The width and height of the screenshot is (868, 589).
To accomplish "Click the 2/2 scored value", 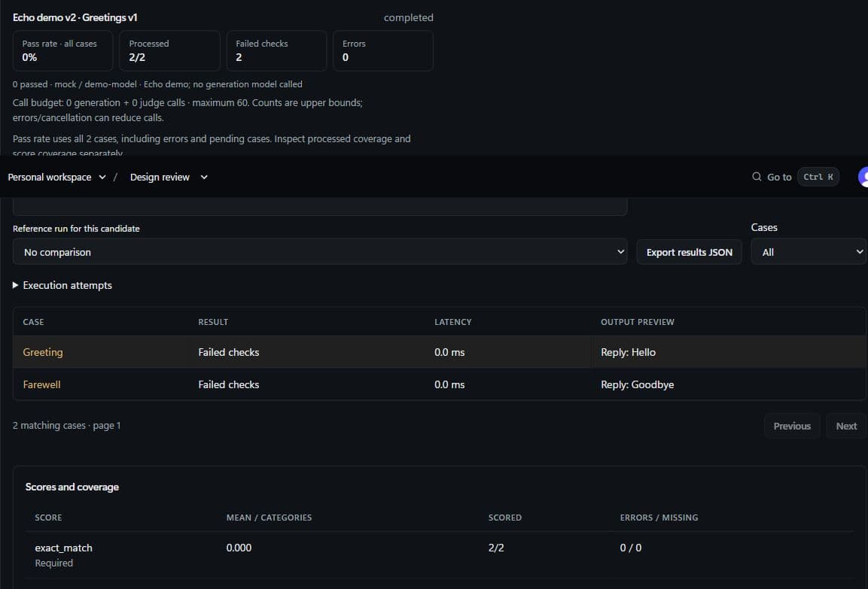I will coord(496,548).
